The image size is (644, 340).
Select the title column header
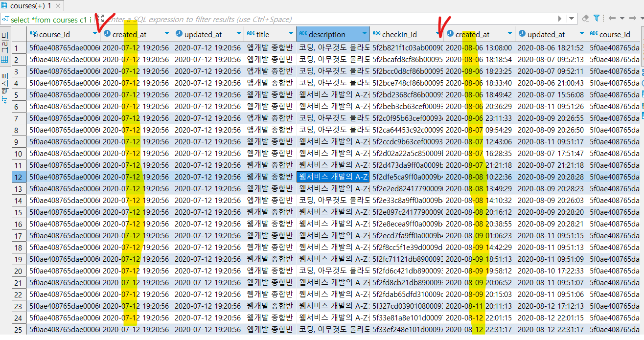(x=269, y=34)
